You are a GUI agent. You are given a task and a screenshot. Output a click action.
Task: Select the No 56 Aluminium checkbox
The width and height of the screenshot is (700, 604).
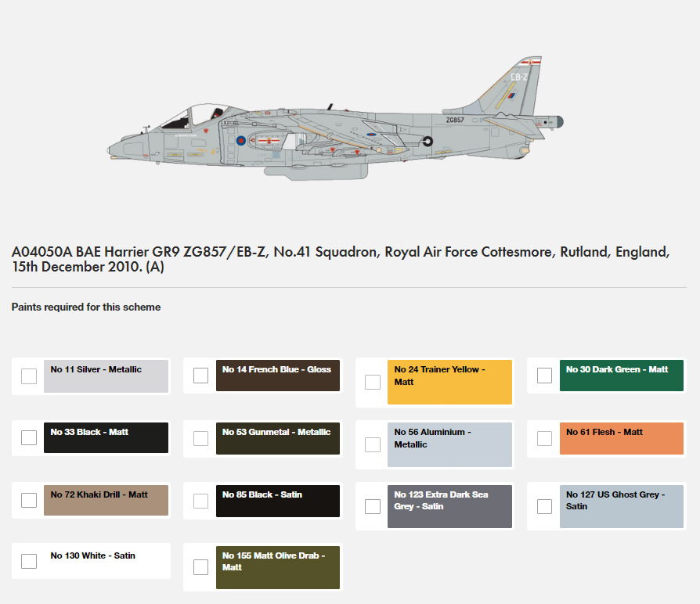373,444
